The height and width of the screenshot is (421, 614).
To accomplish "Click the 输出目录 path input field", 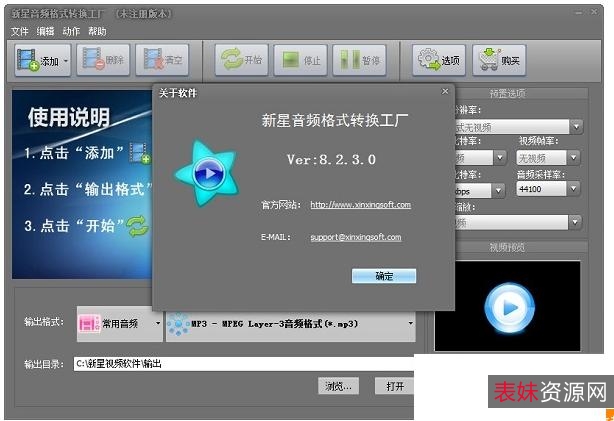I will [x=244, y=364].
